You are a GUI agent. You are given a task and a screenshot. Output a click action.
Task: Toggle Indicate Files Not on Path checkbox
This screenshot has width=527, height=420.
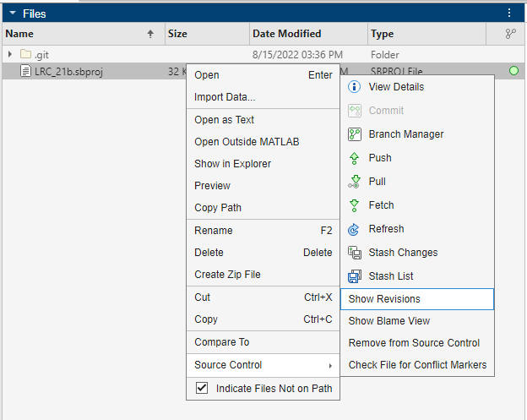pos(202,388)
